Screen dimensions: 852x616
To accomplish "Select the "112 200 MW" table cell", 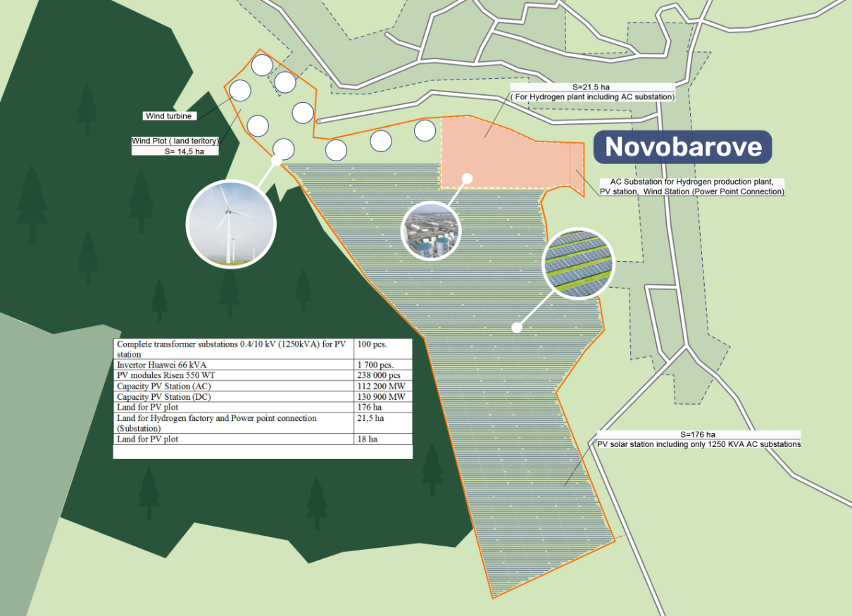I will 383,386.
